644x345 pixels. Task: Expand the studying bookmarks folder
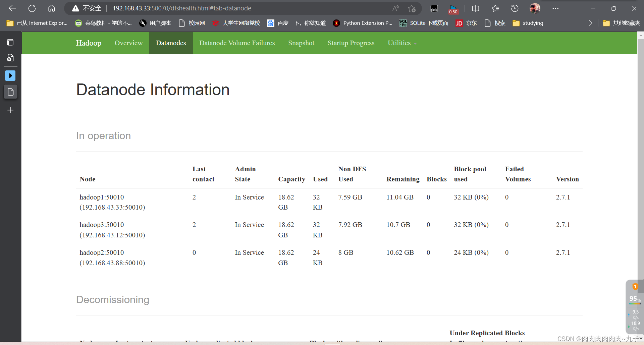click(x=528, y=23)
